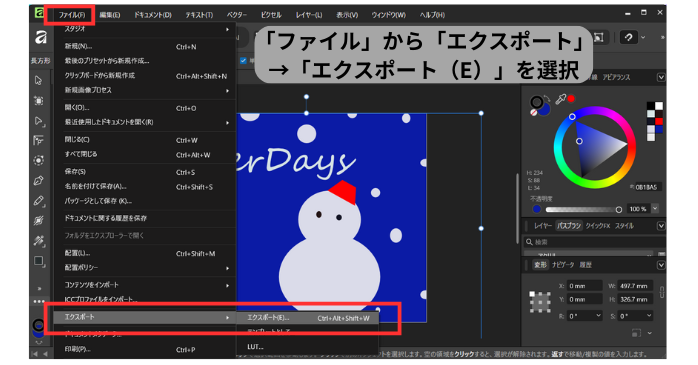Switch to the レイヤー panel tab
Image resolution: width=698 pixels, height=365 pixels.
pos(542,226)
